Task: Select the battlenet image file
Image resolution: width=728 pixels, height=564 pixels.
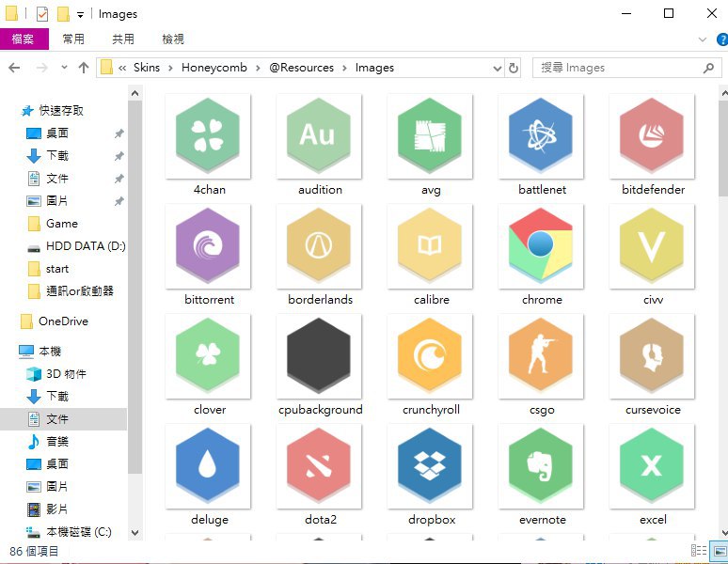Action: [x=541, y=136]
